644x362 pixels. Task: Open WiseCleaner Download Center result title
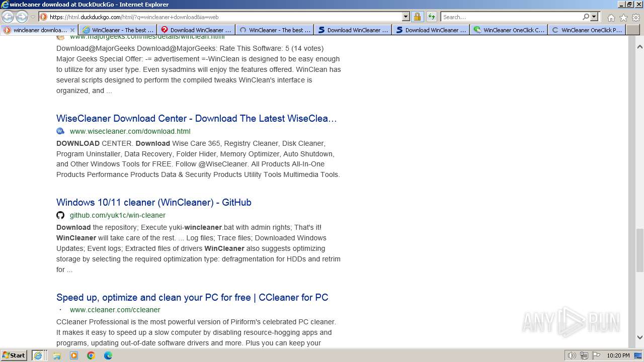197,119
